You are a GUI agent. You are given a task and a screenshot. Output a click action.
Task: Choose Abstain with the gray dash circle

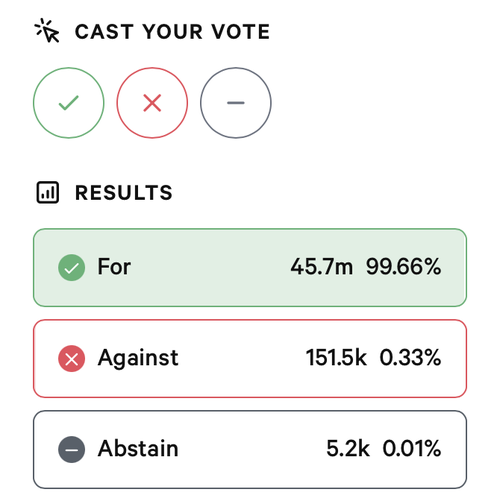236,103
